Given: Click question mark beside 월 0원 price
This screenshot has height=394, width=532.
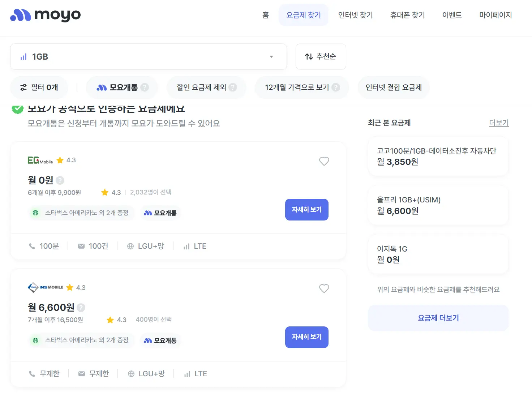Looking at the screenshot, I should 60,180.
